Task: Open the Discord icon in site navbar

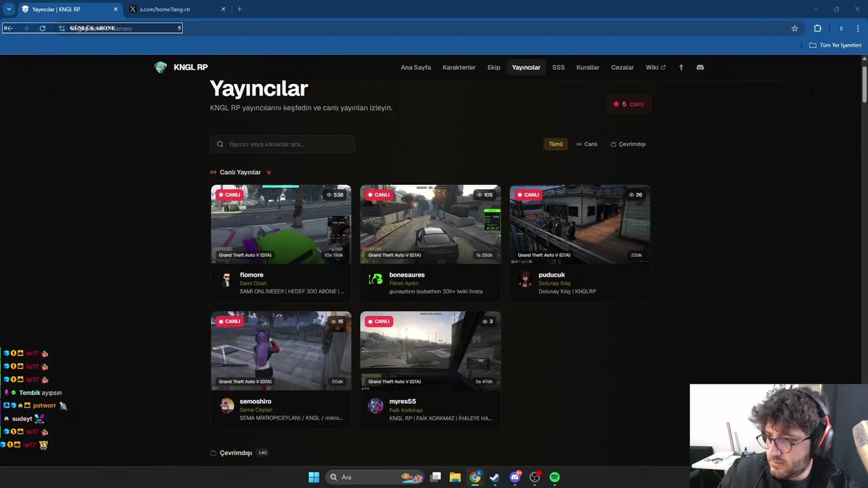Action: pyautogui.click(x=700, y=67)
